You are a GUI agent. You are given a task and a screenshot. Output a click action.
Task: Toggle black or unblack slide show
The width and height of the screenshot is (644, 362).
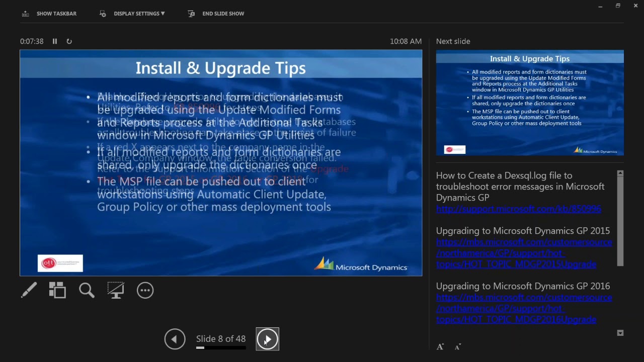[x=116, y=290]
